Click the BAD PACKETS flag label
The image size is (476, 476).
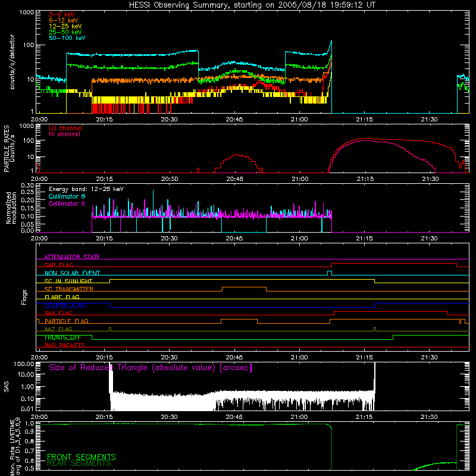65,345
